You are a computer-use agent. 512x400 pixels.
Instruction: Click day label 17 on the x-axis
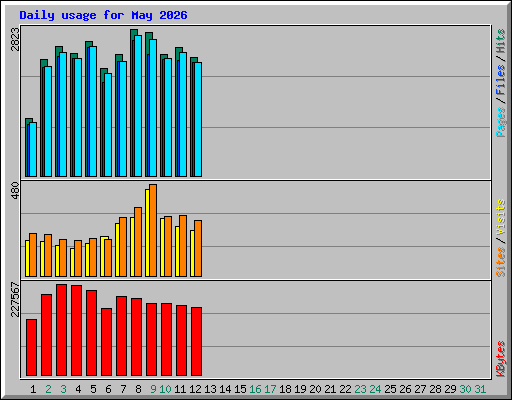point(270,389)
